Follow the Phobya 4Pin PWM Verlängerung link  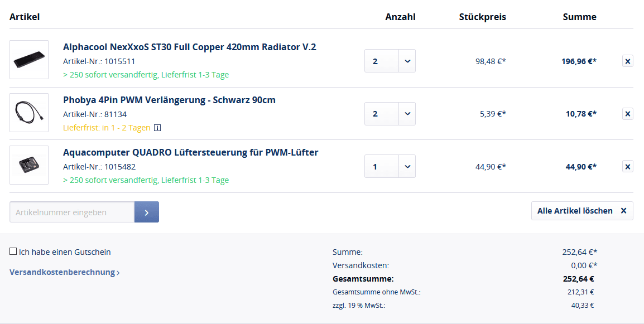(169, 100)
